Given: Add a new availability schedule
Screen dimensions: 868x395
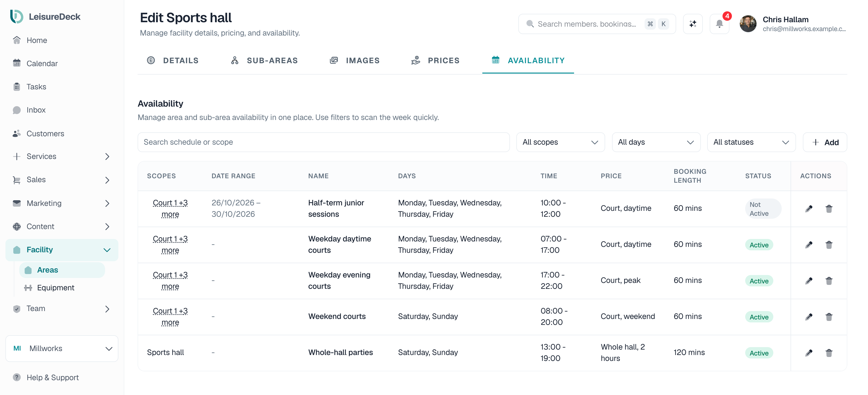Looking at the screenshot, I should tap(825, 142).
